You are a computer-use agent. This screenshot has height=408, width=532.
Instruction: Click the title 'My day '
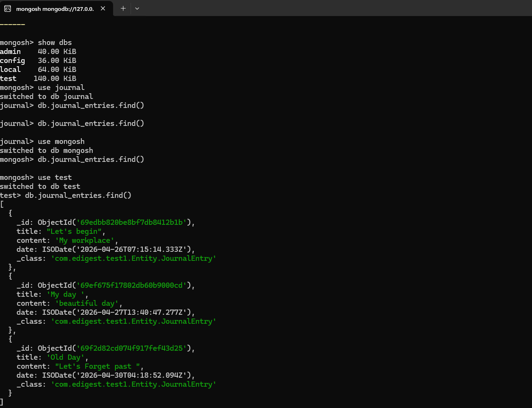pyautogui.click(x=65, y=294)
